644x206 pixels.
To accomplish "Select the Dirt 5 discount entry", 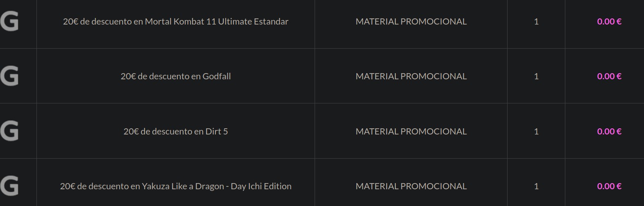I will pyautogui.click(x=175, y=132).
